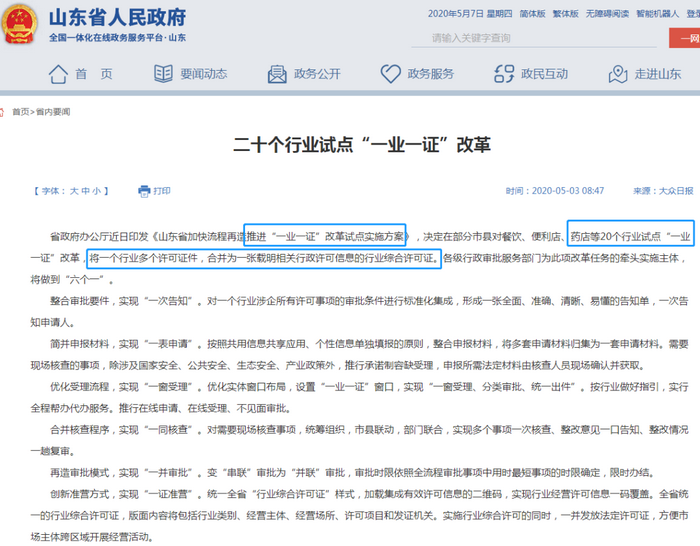Screen dimensions: 700x546
Task: Click the printer icon beside 打印
Action: [x=144, y=190]
